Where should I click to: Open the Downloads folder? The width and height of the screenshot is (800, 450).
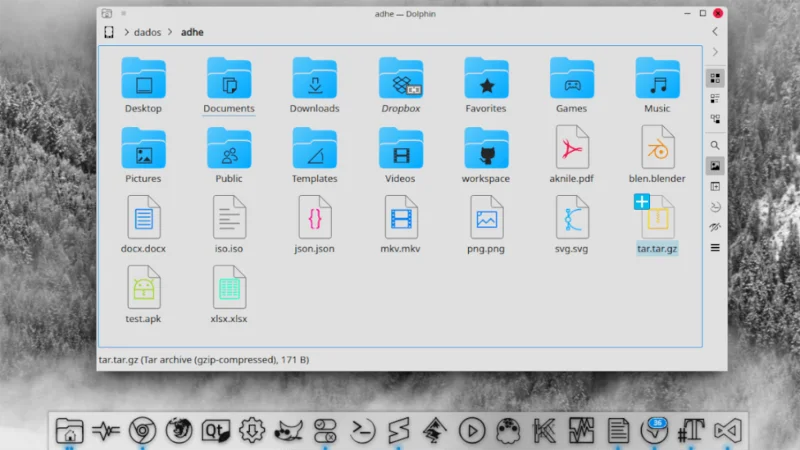[314, 85]
